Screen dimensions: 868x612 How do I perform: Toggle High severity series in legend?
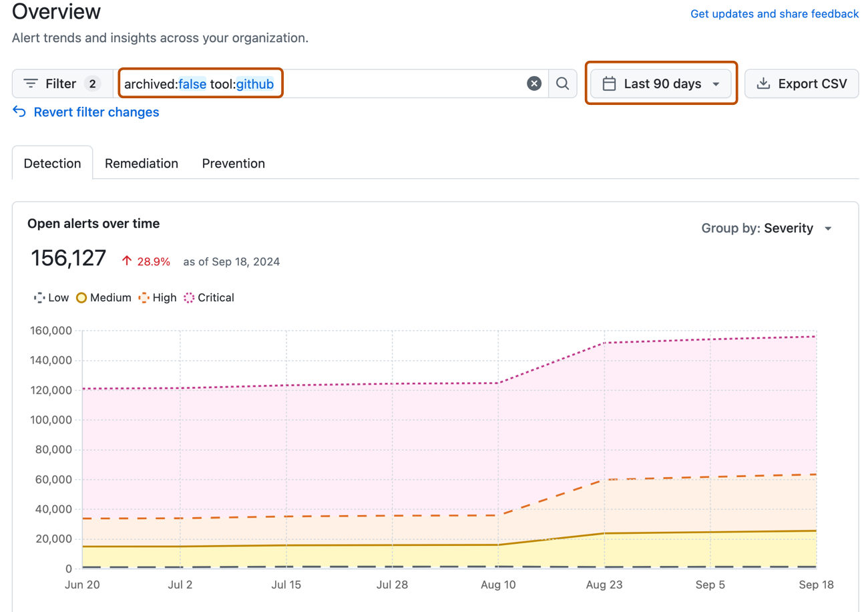click(x=157, y=298)
